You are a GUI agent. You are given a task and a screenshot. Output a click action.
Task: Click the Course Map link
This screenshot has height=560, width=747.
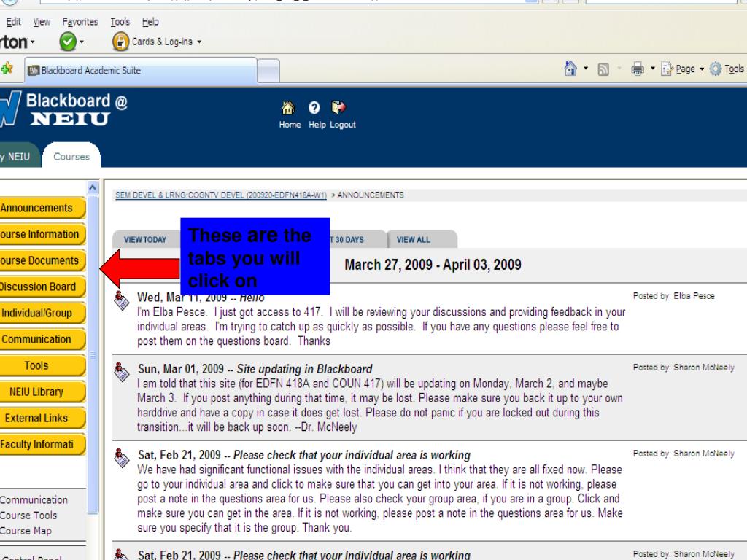pos(26,531)
